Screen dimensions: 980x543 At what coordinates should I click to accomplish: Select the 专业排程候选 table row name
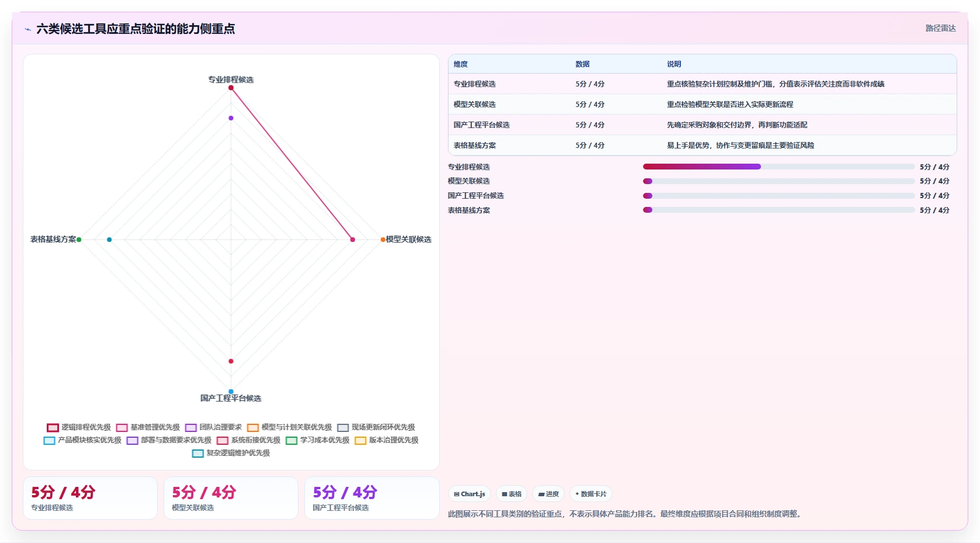pos(475,84)
